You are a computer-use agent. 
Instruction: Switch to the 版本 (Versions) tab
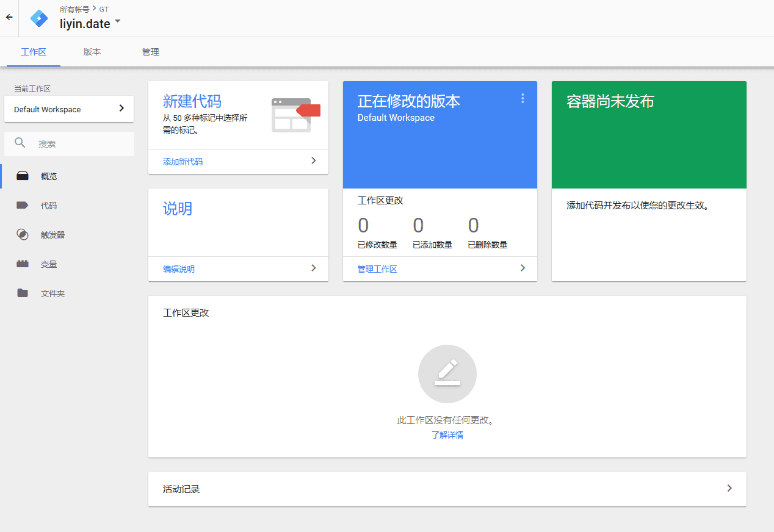[x=92, y=52]
